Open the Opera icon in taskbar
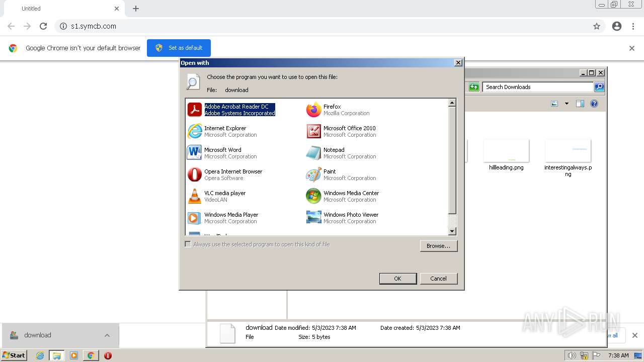Viewport: 644px width, 362px height. click(108, 355)
